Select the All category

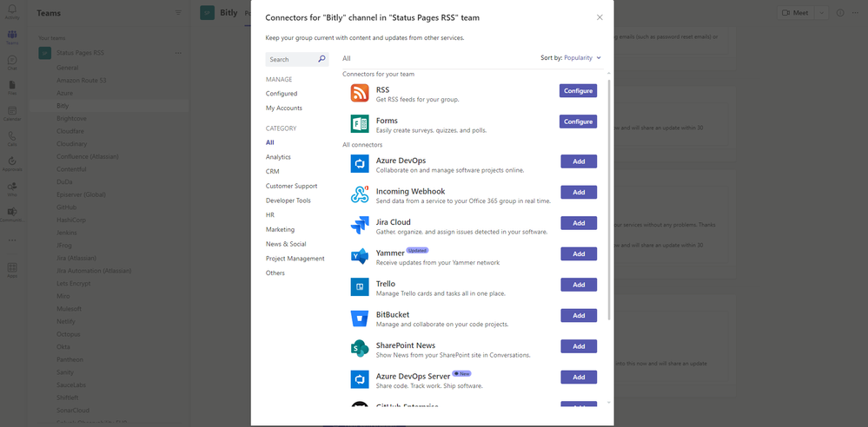pos(269,142)
